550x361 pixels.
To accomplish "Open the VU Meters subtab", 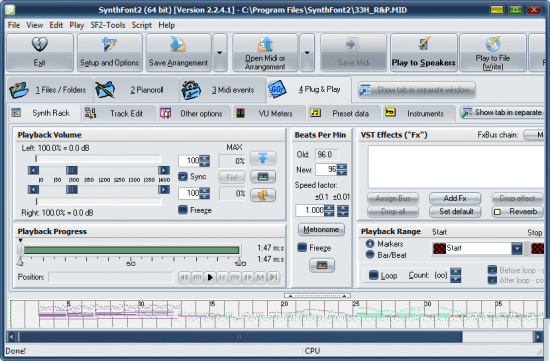I will [269, 113].
